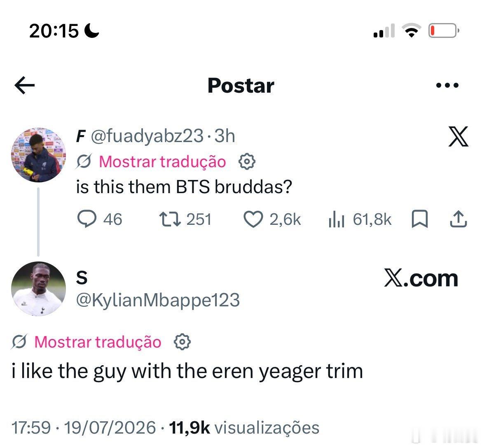The image size is (482, 448).
Task: Open translation settings gear in first post
Action: pos(247,162)
